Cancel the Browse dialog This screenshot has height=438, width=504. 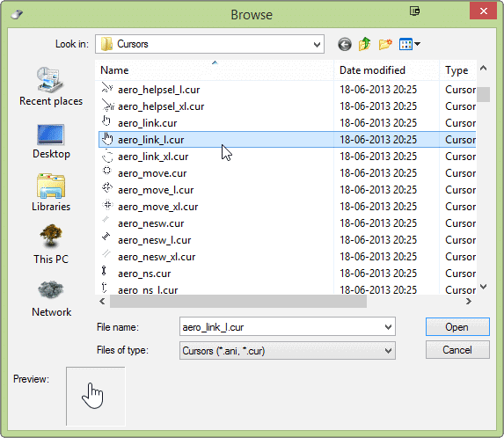click(457, 350)
